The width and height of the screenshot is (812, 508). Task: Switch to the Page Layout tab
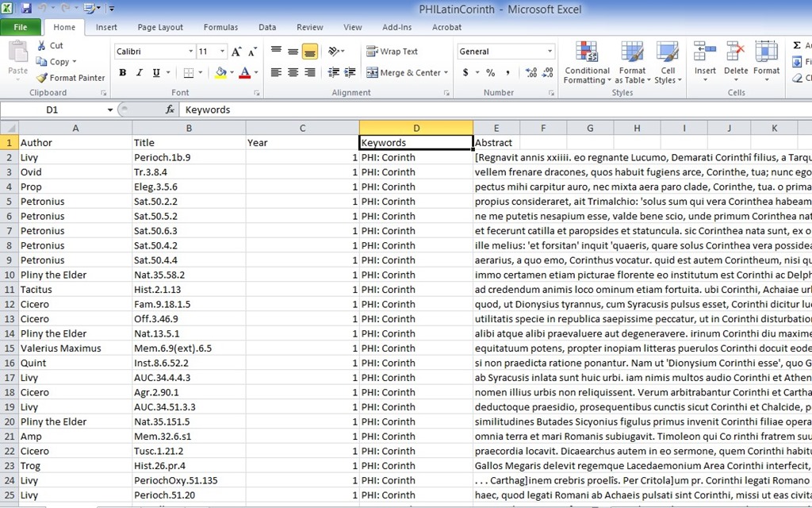160,27
